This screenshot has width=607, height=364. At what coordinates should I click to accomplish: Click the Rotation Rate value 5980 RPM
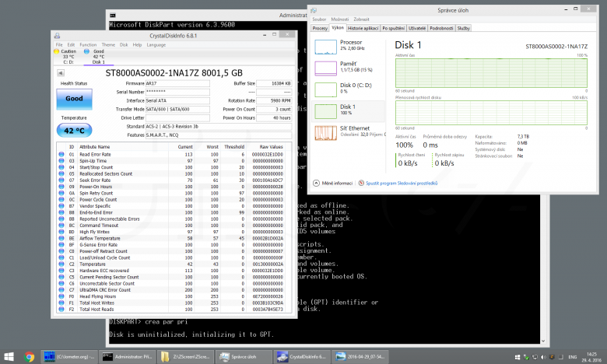274,100
